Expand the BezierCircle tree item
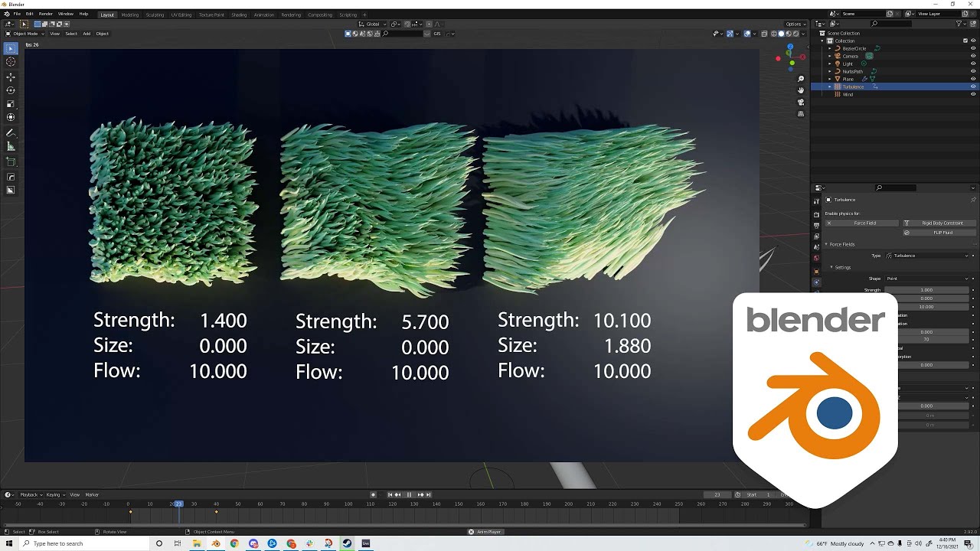 tap(829, 48)
